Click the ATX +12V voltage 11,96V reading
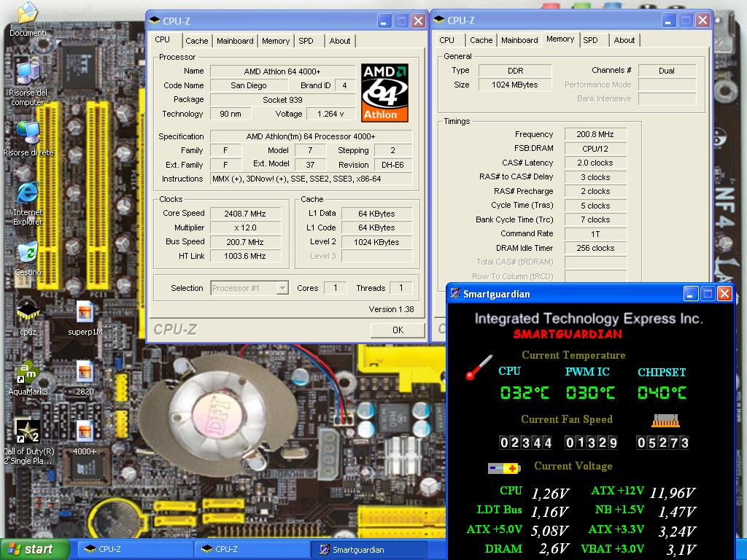 tap(672, 493)
